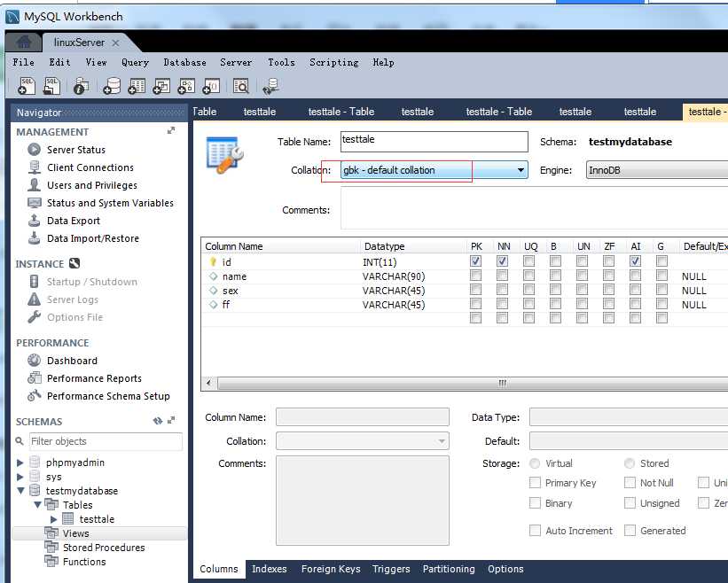Viewport: 728px width, 583px height.
Task: Open the home screen tab icon
Action: click(x=24, y=43)
